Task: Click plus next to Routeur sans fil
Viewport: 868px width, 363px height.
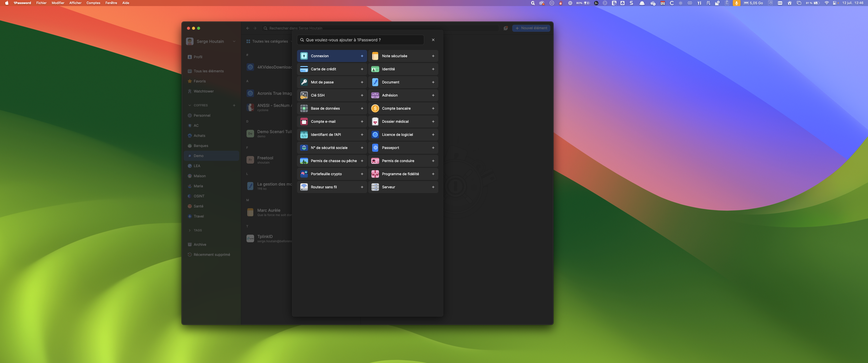Action: click(x=362, y=187)
